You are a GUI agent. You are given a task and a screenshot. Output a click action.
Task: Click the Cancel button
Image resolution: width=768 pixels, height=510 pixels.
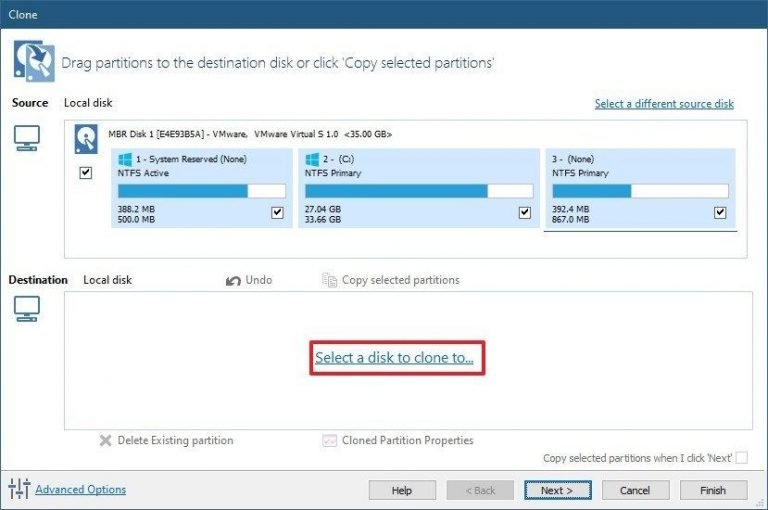635,490
